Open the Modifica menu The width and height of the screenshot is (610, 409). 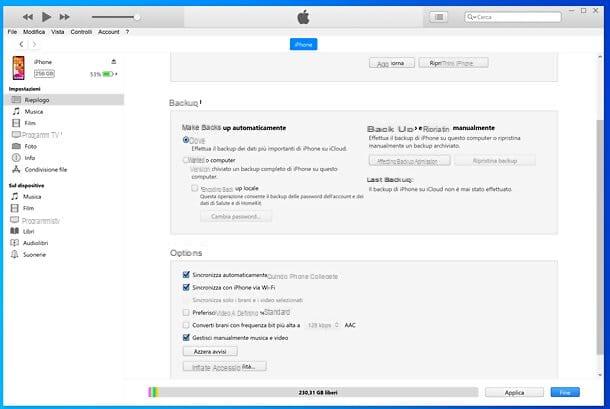point(34,32)
